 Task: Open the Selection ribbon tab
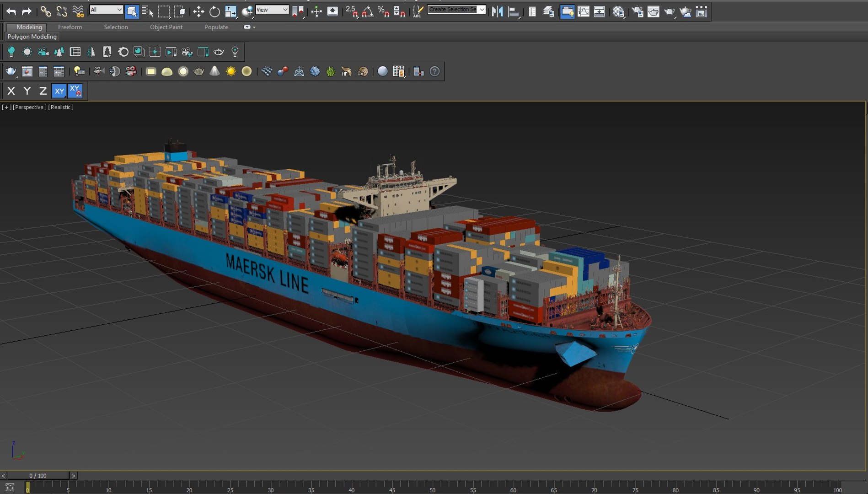[116, 27]
